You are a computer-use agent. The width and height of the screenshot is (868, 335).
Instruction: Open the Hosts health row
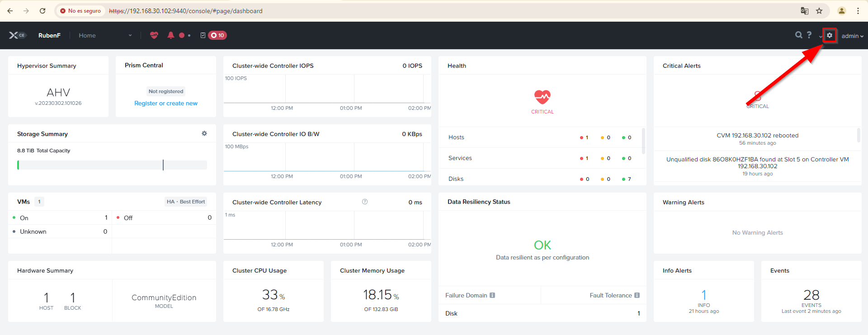click(x=540, y=137)
